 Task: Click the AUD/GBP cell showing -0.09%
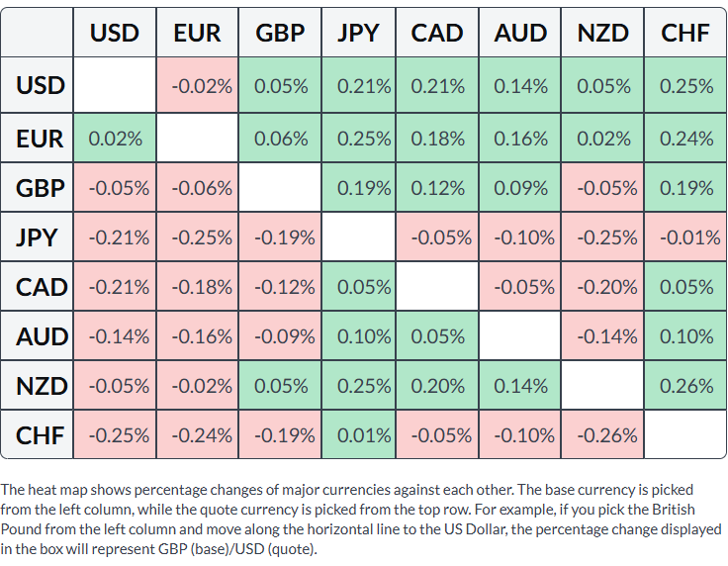click(280, 335)
